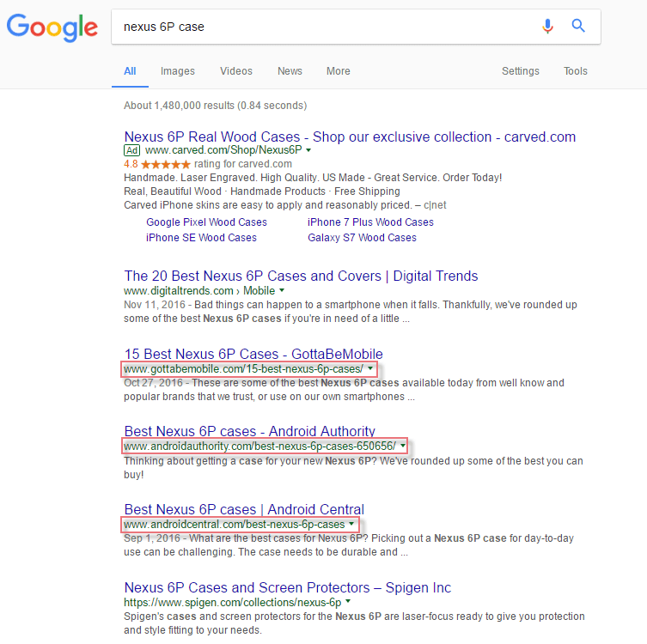Click the Sep 1, 2016 snippet date
The width and height of the screenshot is (647, 644).
pyautogui.click(x=152, y=538)
